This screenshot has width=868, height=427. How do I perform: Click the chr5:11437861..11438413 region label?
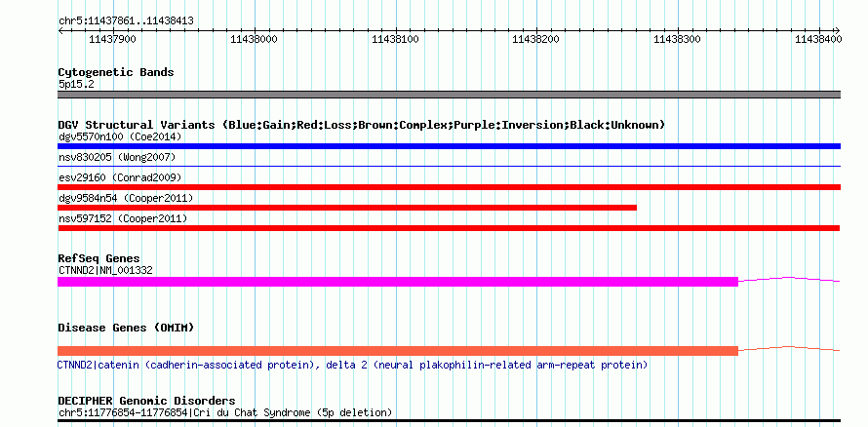[126, 21]
